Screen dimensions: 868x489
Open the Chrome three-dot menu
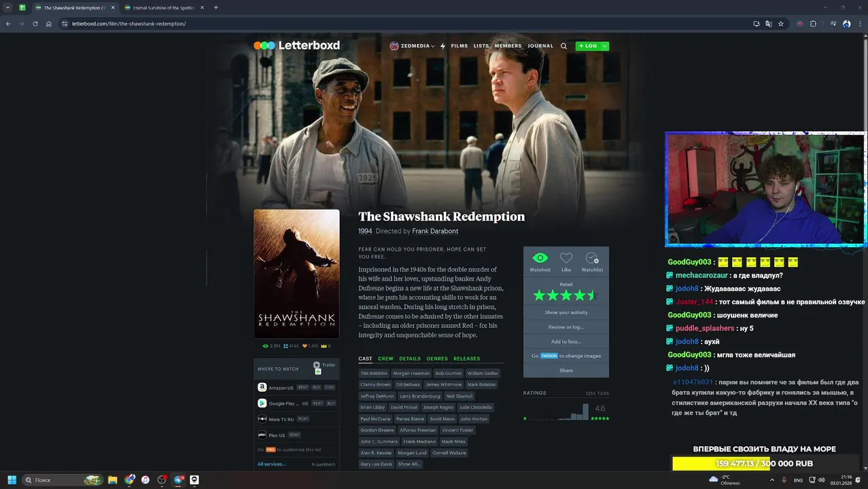860,24
